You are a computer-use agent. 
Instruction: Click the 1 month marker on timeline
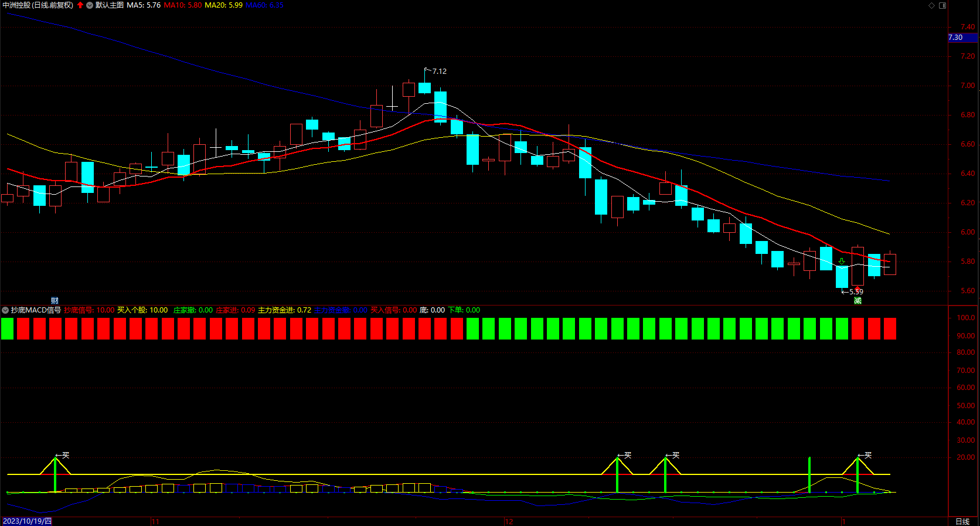(x=843, y=521)
